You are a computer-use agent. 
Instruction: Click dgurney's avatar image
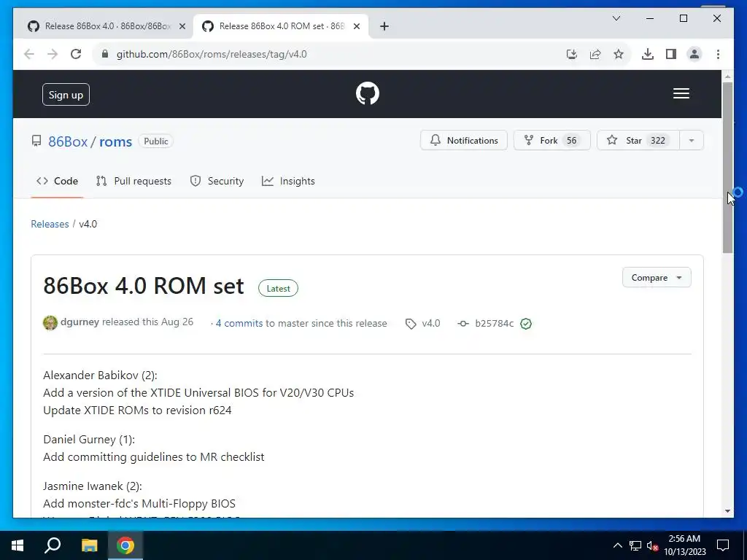(x=50, y=323)
